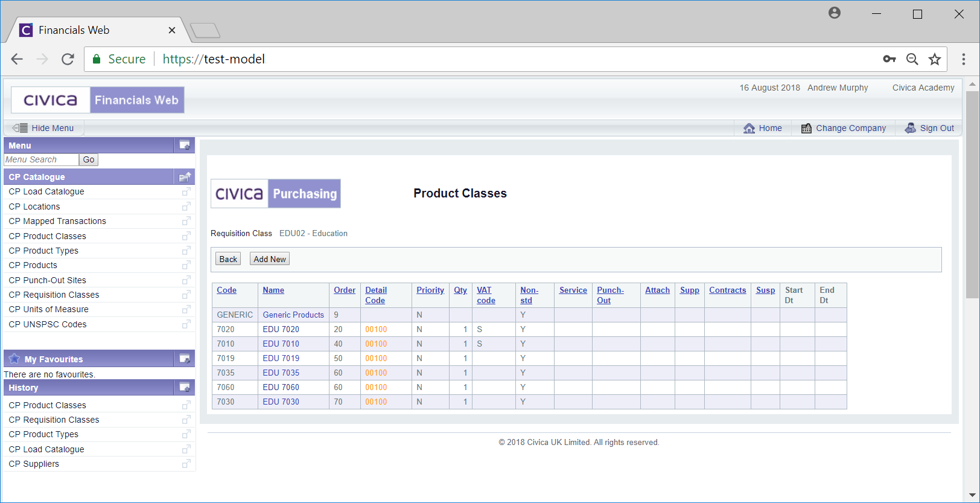Collapse the History panel icon
The height and width of the screenshot is (503, 980).
point(185,387)
